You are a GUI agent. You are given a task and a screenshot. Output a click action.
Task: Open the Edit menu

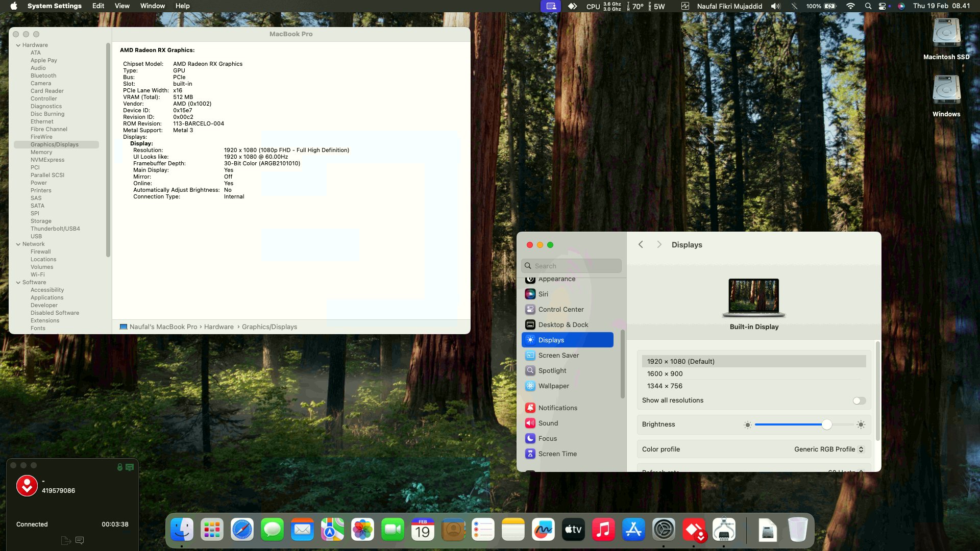coord(98,6)
